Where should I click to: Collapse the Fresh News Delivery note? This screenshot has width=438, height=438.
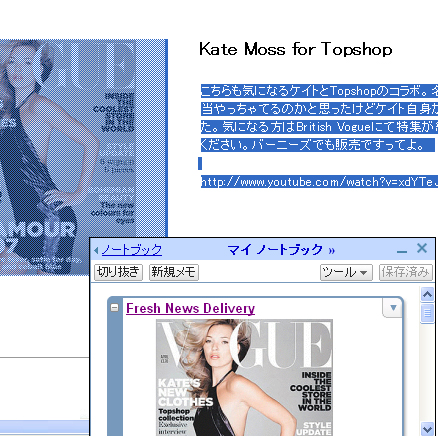[x=114, y=307]
